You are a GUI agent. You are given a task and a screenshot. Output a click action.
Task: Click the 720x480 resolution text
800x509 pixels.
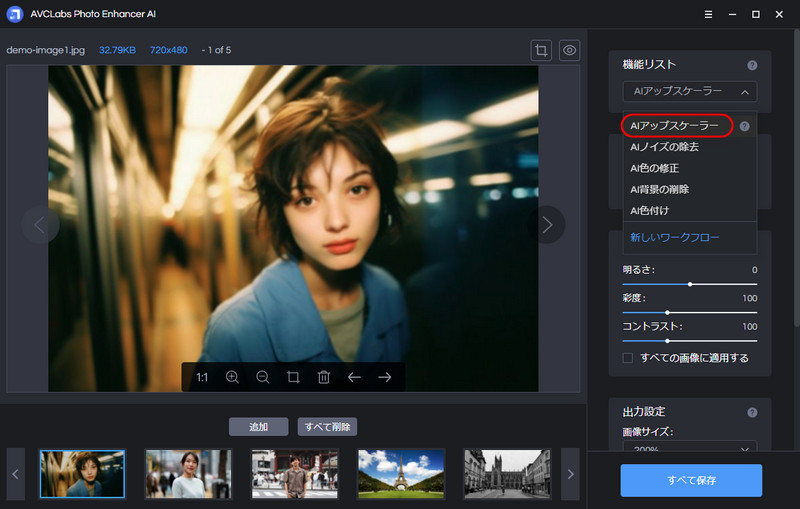pyautogui.click(x=168, y=50)
